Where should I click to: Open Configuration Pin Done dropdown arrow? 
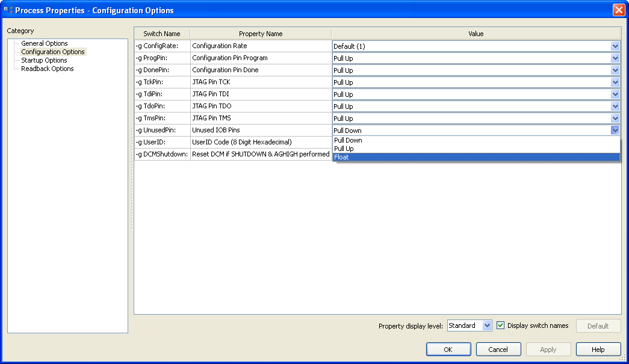[615, 70]
